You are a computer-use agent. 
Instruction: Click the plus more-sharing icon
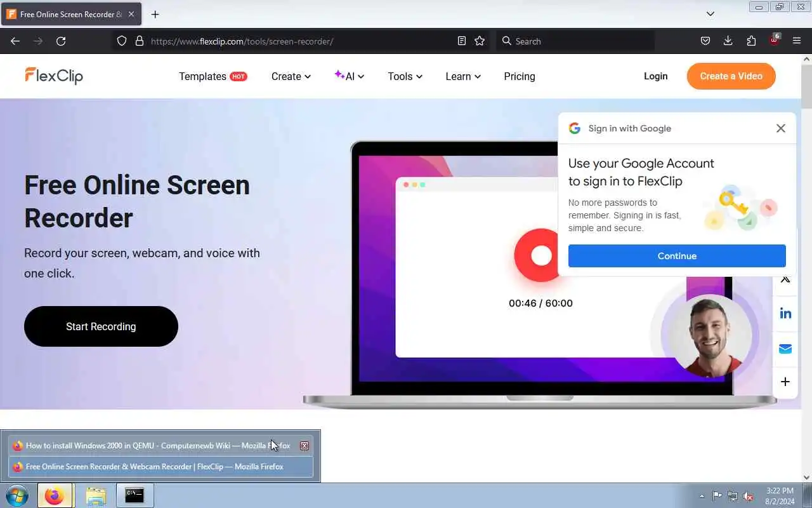point(785,382)
